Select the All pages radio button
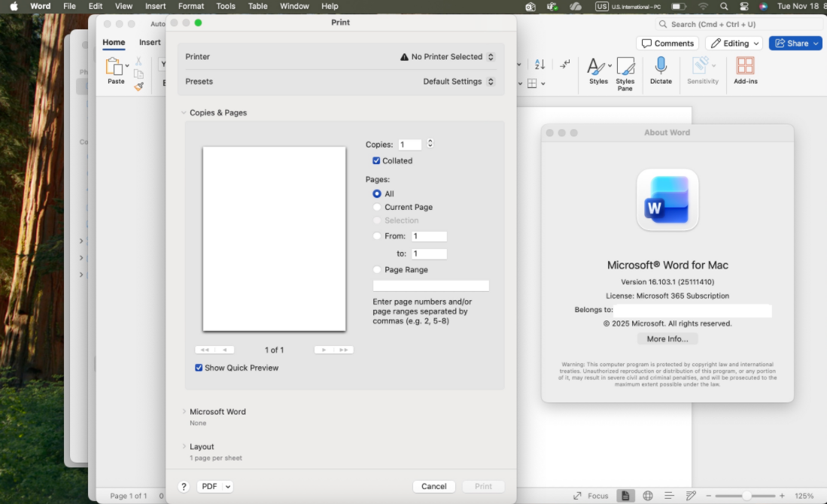Screen dimensions: 827x504 376,193
